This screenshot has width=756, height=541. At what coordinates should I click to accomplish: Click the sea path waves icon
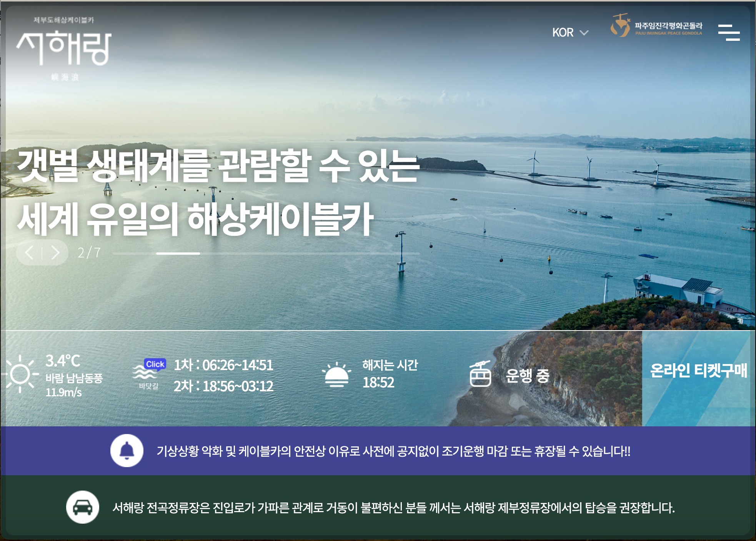(144, 373)
